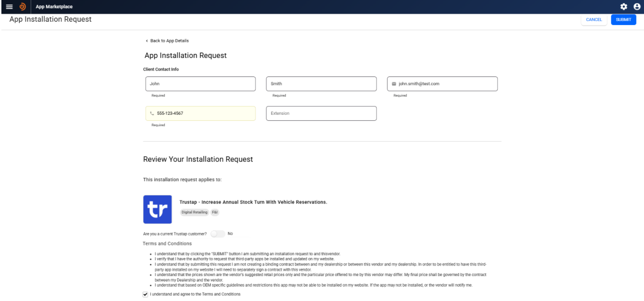Open the user account profile icon
Screen dimensions: 644x301
tap(637, 6)
